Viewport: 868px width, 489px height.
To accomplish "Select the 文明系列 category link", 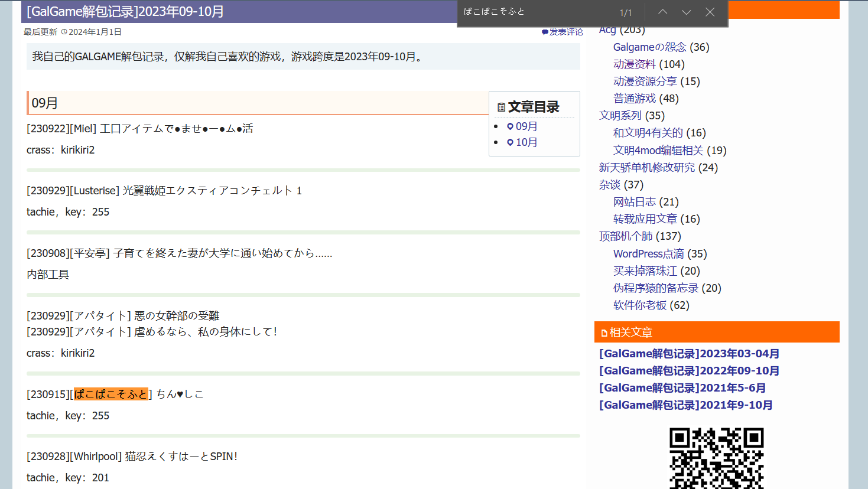I will pyautogui.click(x=620, y=116).
